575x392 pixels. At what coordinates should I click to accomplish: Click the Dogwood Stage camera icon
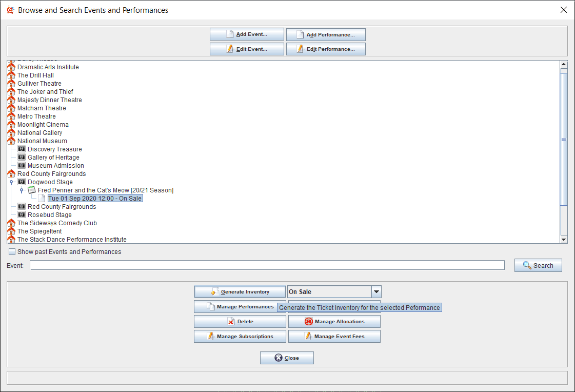click(22, 182)
